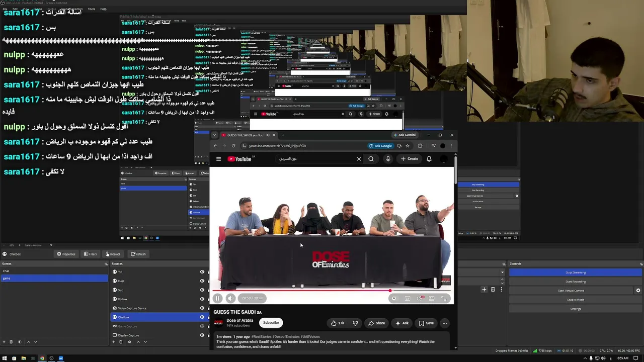644x362 pixels.
Task: Open the OBS Help menu
Action: click(x=103, y=9)
